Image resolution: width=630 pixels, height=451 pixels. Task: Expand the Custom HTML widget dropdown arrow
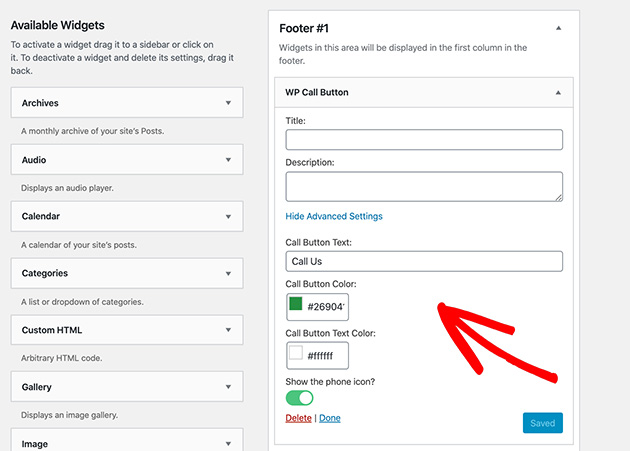click(228, 330)
